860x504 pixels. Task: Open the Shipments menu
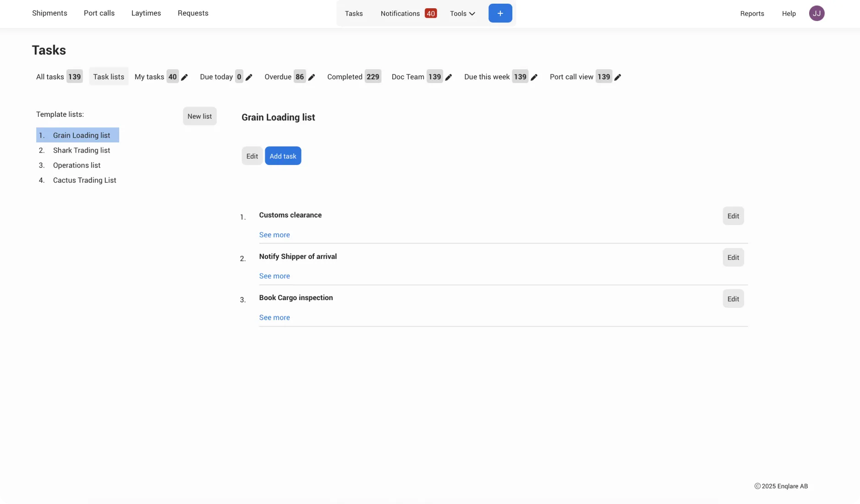(49, 13)
